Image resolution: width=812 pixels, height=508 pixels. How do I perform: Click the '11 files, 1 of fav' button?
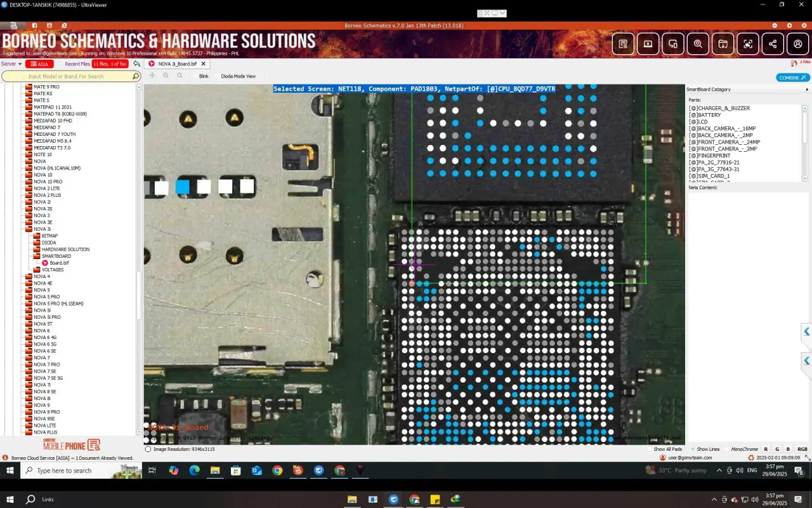click(110, 63)
